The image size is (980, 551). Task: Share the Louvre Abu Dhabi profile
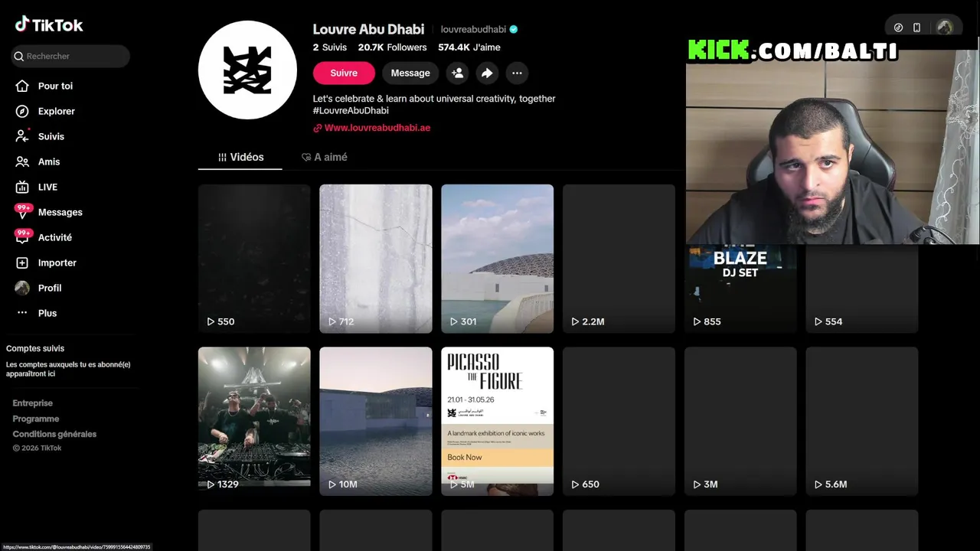tap(487, 73)
